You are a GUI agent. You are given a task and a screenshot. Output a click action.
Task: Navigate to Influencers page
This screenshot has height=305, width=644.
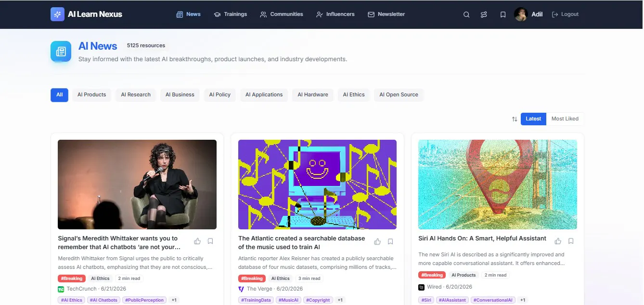[335, 14]
